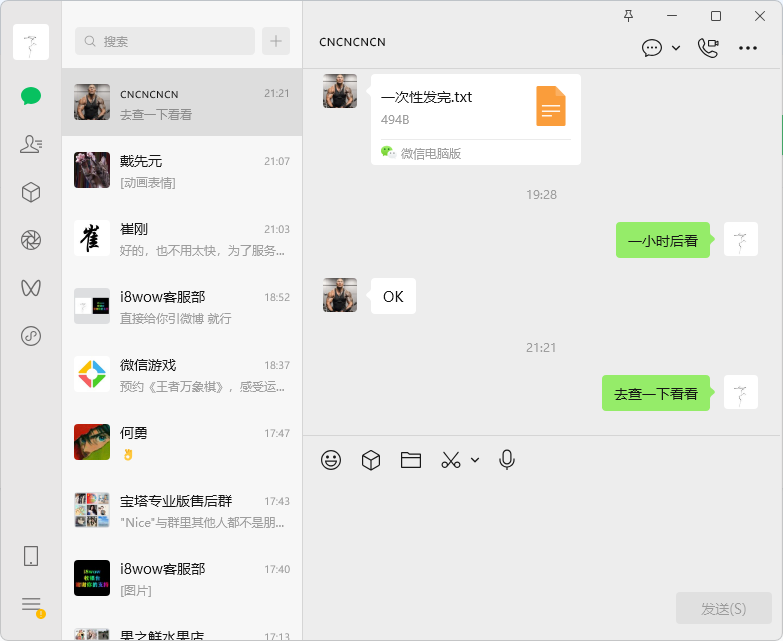The height and width of the screenshot is (641, 783).
Task: Click the search box
Action: [165, 41]
